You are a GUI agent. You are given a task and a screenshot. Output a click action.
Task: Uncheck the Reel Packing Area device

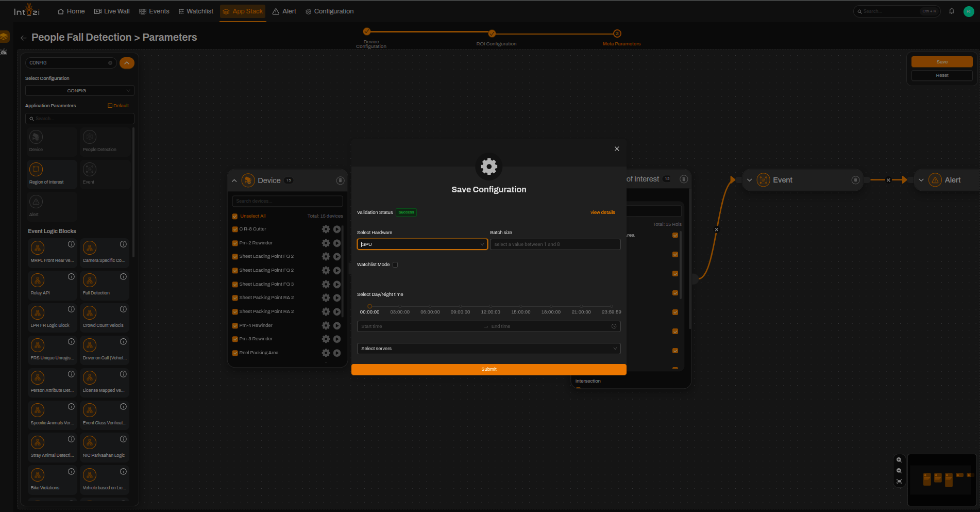(x=235, y=353)
